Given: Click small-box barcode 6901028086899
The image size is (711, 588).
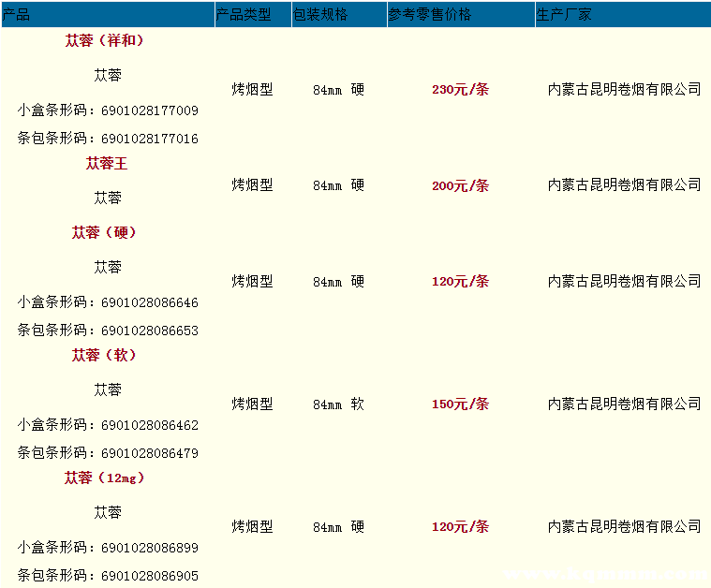Looking at the screenshot, I should tap(150, 548).
